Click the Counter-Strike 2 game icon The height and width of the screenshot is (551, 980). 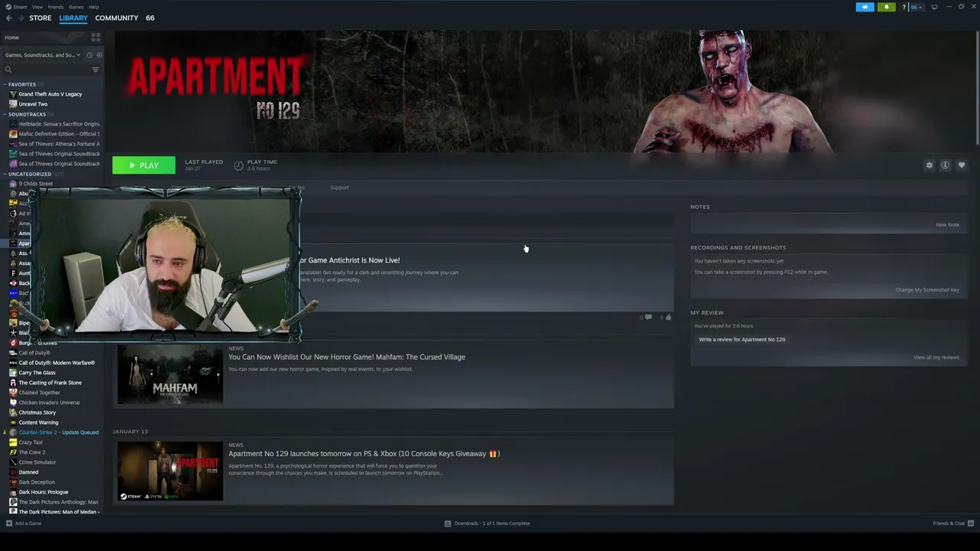[13, 432]
